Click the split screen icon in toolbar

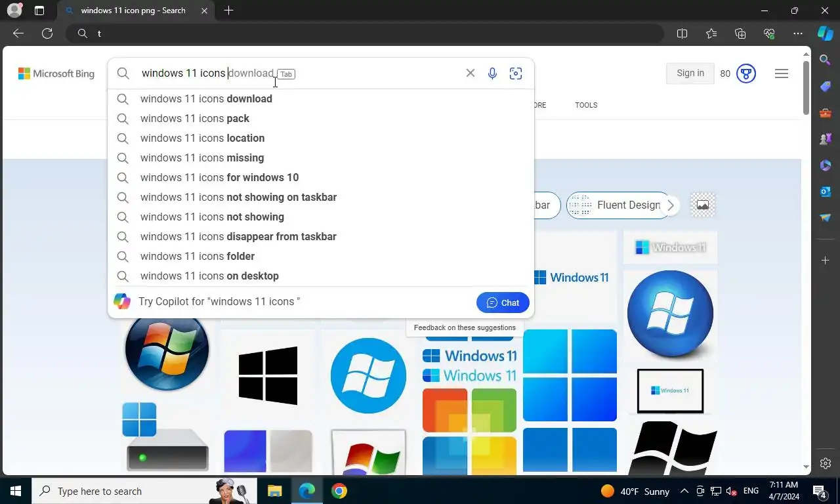[682, 33]
